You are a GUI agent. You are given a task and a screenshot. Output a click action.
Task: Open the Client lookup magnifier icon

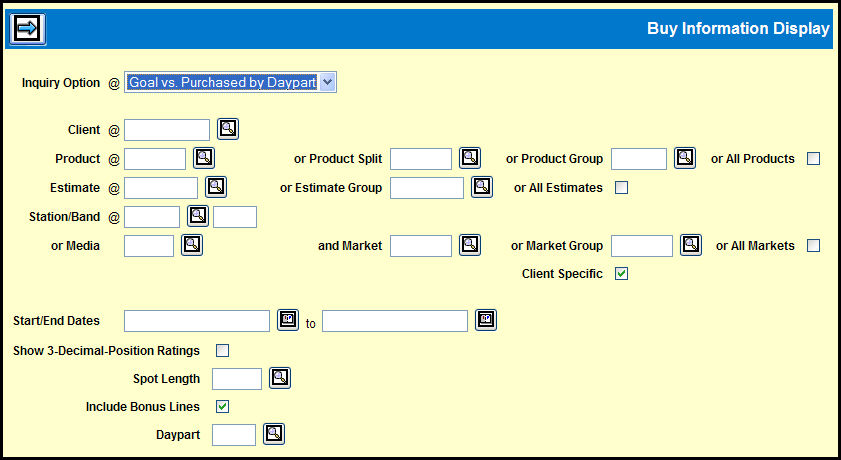(228, 129)
